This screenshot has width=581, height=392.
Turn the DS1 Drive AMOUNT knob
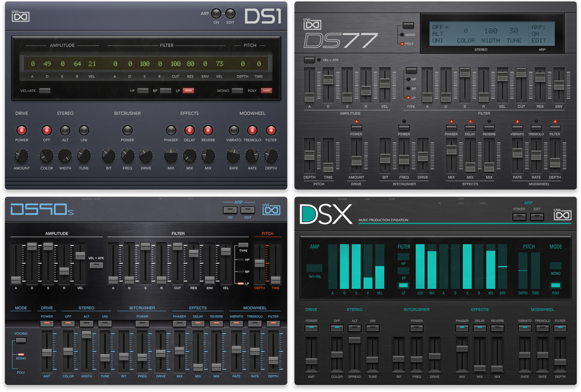[x=21, y=155]
